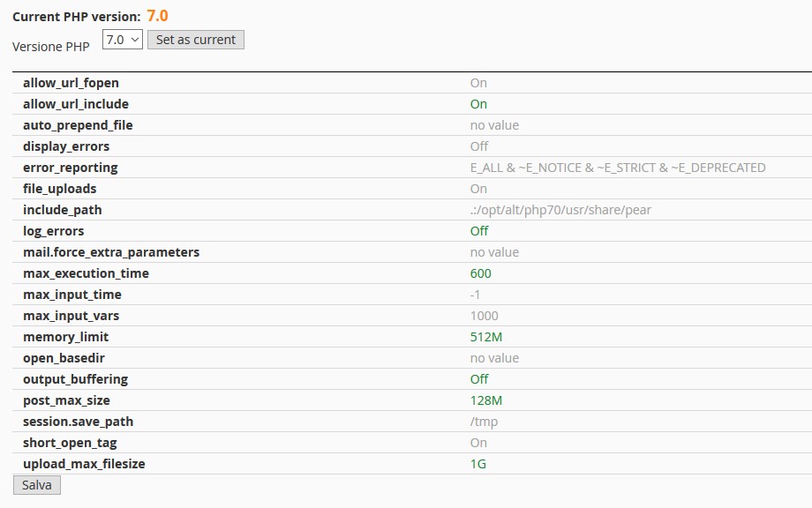Toggle allow_url_fopen to Off
812x508 pixels.
point(478,82)
